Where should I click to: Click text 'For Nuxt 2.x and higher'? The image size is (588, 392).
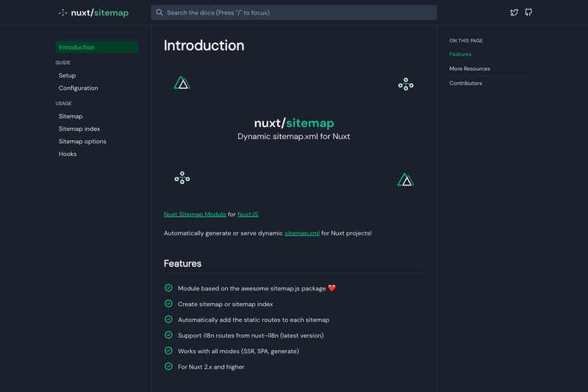point(211,367)
